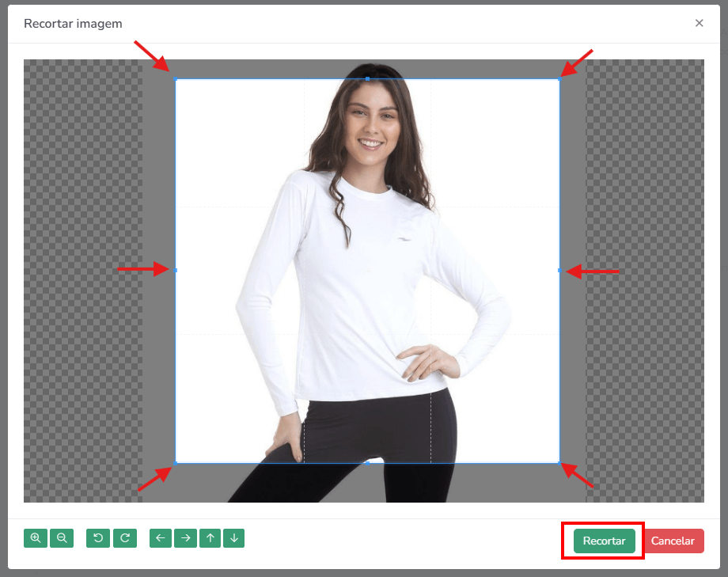The width and height of the screenshot is (728, 577).
Task: Select the bottom middle crop handle
Action: (368, 463)
